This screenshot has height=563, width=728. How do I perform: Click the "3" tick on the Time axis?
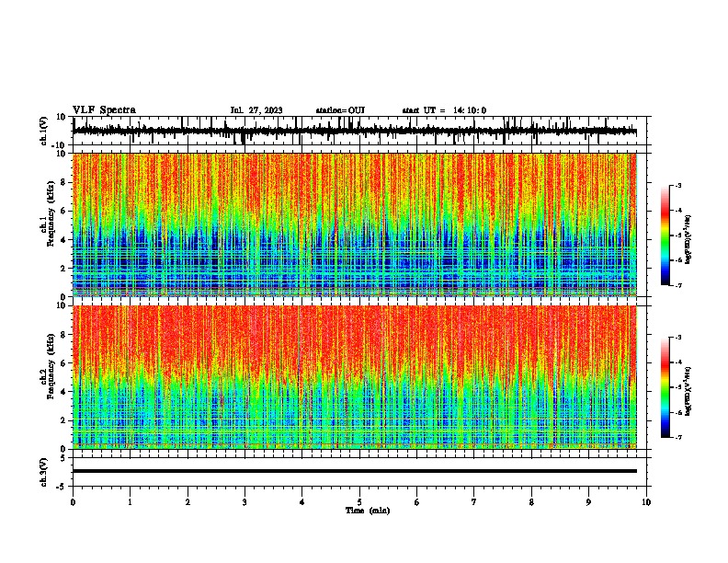[x=245, y=502]
